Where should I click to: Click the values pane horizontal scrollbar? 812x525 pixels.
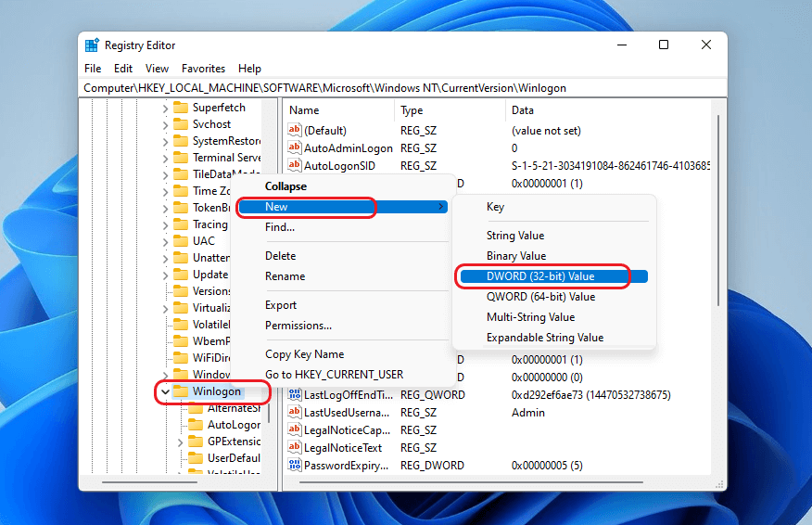pyautogui.click(x=471, y=482)
